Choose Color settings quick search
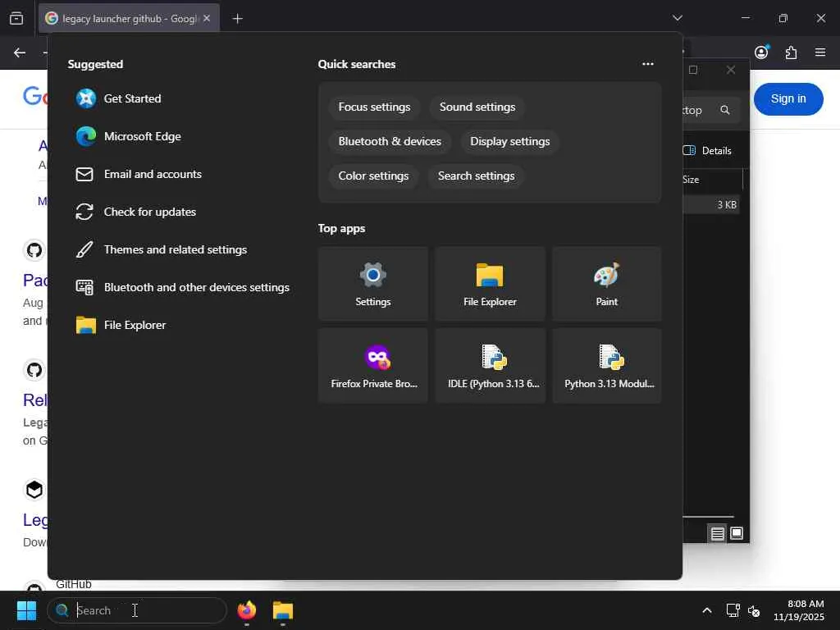 (x=373, y=176)
